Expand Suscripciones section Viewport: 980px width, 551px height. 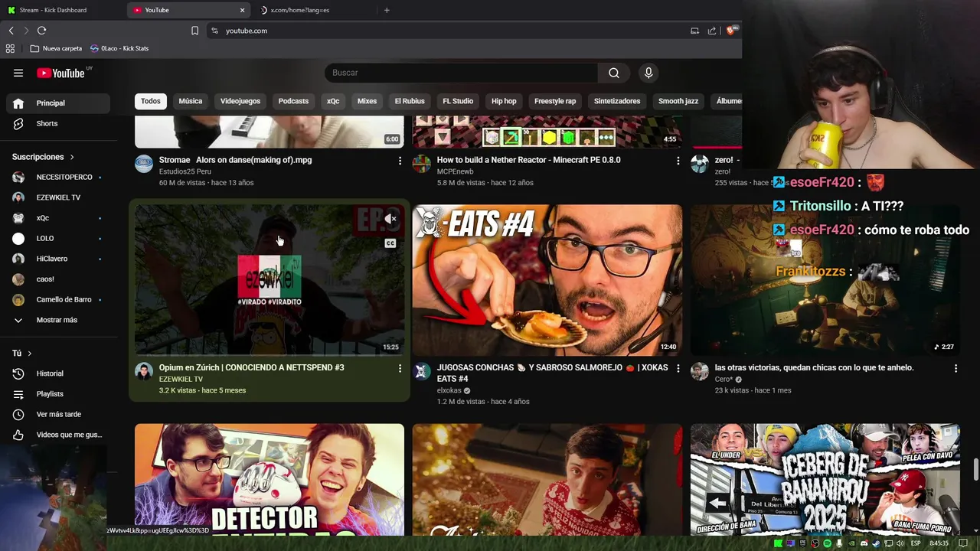[x=44, y=157]
